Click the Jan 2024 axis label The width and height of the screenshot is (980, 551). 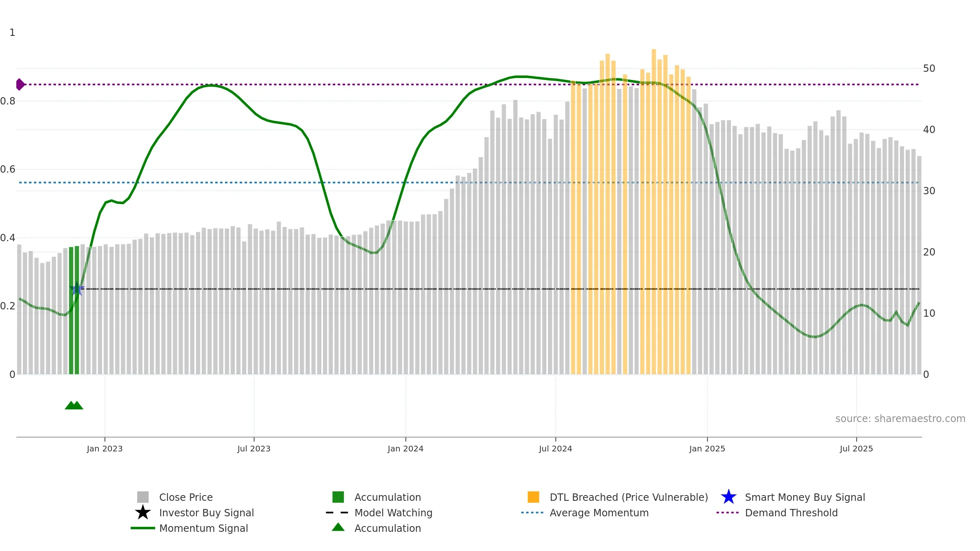click(405, 449)
